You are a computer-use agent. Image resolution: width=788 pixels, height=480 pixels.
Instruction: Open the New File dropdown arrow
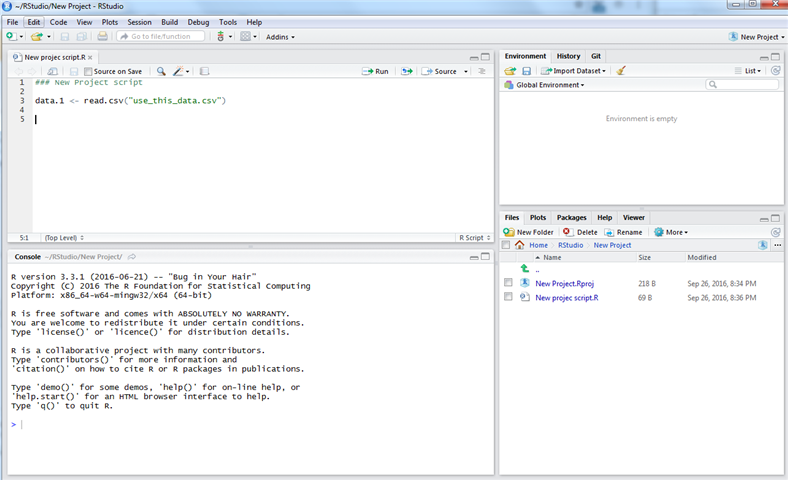point(21,37)
